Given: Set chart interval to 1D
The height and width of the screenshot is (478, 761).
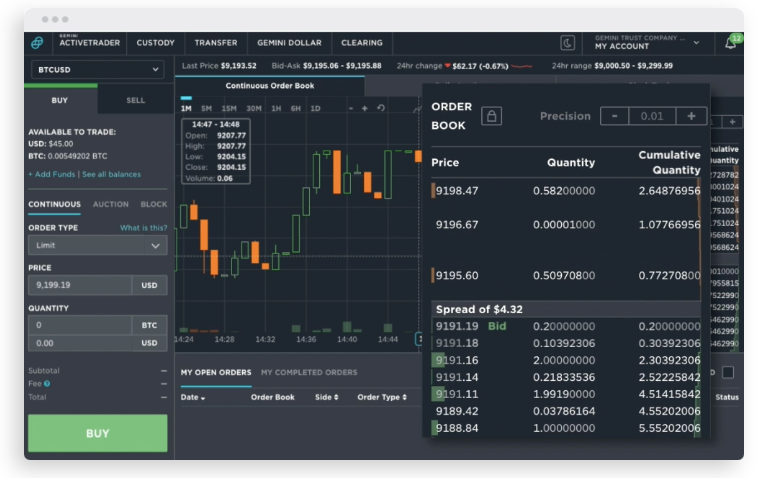Looking at the screenshot, I should [x=315, y=108].
